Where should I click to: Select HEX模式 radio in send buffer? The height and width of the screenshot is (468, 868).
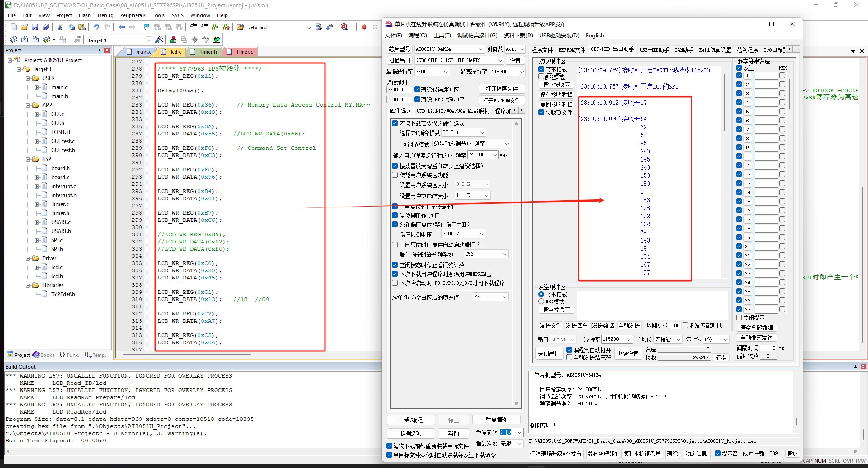tap(542, 301)
